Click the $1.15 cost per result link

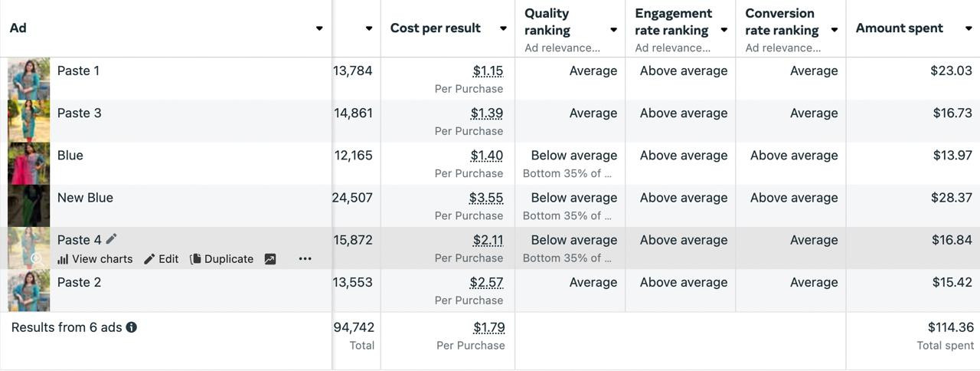point(488,71)
